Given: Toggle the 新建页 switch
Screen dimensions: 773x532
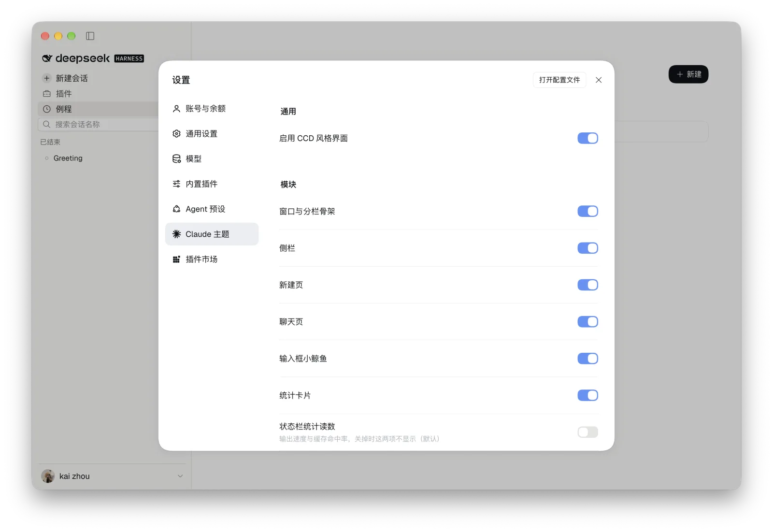Looking at the screenshot, I should pyautogui.click(x=587, y=285).
